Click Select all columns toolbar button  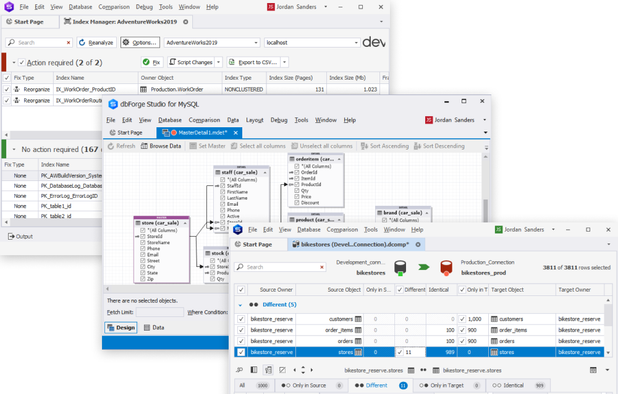tap(258, 146)
